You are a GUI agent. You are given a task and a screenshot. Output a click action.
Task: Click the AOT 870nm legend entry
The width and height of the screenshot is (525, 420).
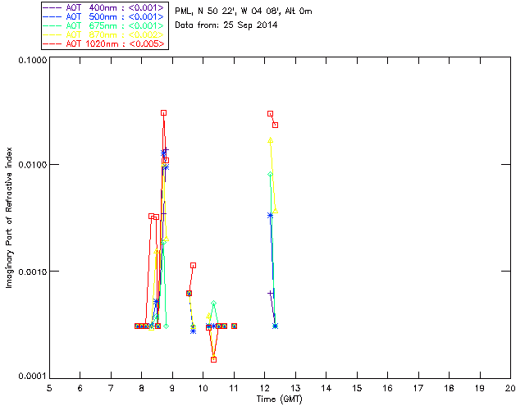tap(104, 34)
